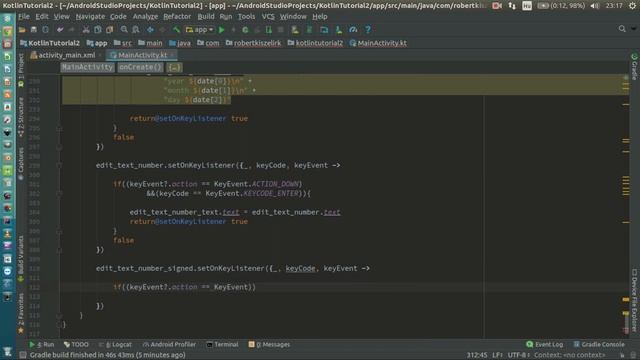Open the Context selector in status bar

coord(569,355)
